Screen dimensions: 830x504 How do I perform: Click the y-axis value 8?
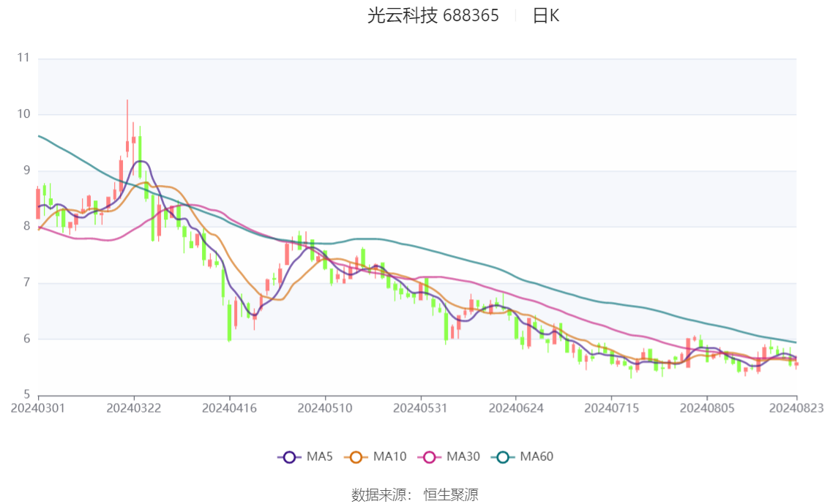click(26, 226)
